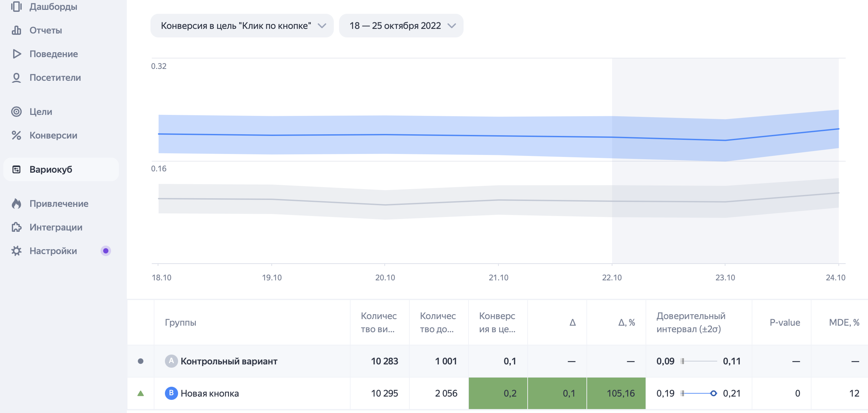Click the Привлечение flame icon
Screen dimensions: 868x413
coord(16,204)
